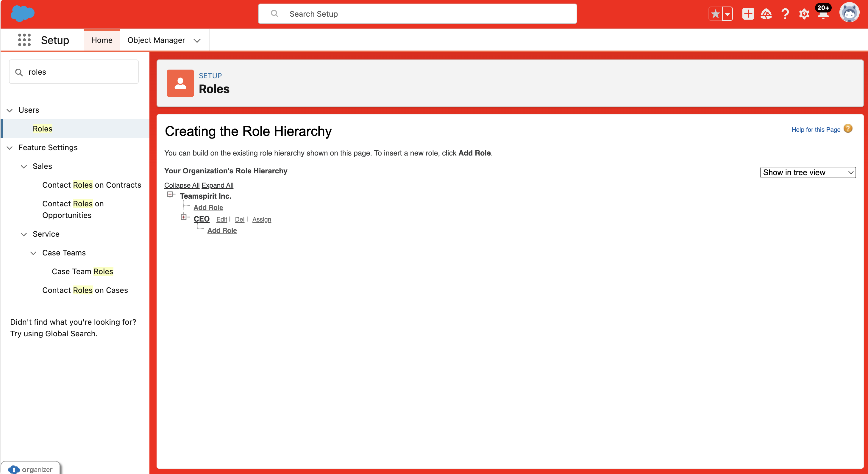Screen dimensions: 868x474
Task: Click the Case Teams label
Action: pyautogui.click(x=64, y=253)
